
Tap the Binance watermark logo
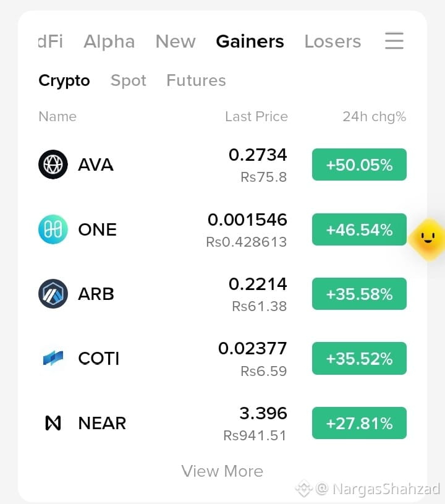point(303,489)
